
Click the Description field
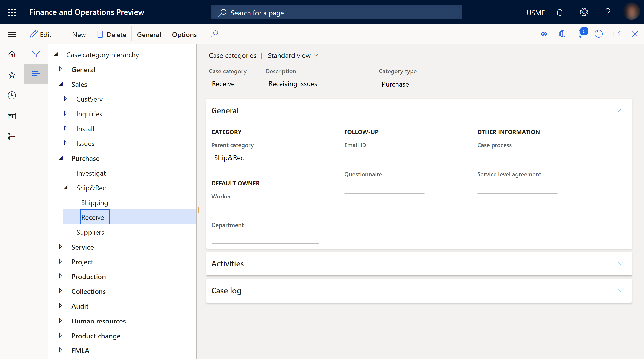(x=319, y=84)
